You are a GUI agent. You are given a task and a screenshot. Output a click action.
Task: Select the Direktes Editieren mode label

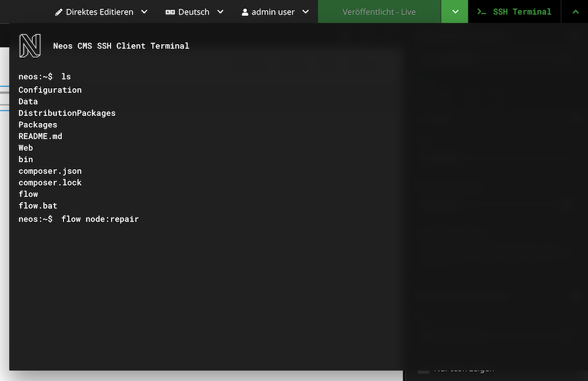point(99,12)
